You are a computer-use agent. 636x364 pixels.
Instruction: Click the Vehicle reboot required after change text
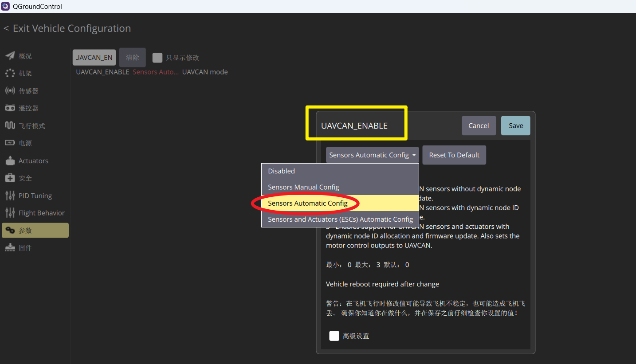(382, 284)
